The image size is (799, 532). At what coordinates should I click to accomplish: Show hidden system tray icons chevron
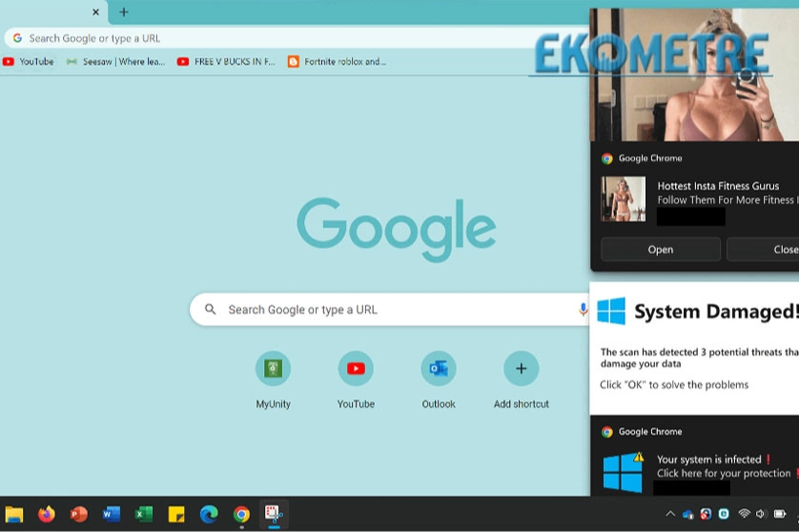(x=670, y=514)
